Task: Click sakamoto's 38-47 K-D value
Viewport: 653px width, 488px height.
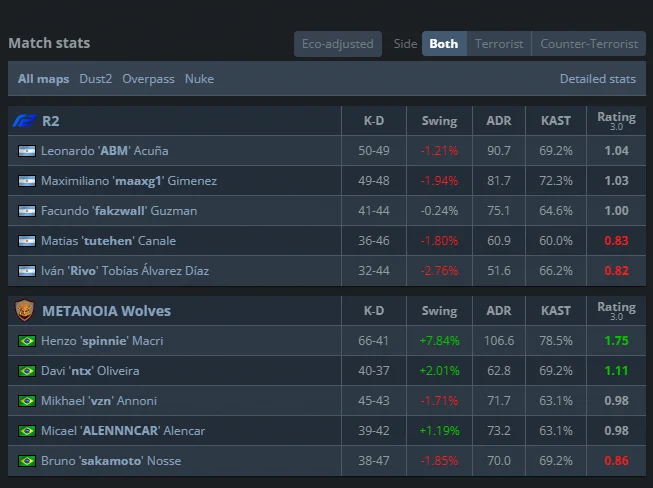Action: click(374, 461)
